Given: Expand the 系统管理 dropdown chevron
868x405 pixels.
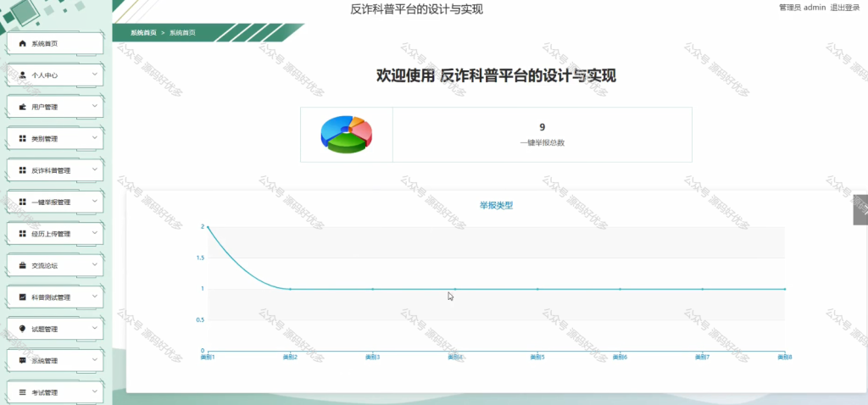Looking at the screenshot, I should click(95, 359).
